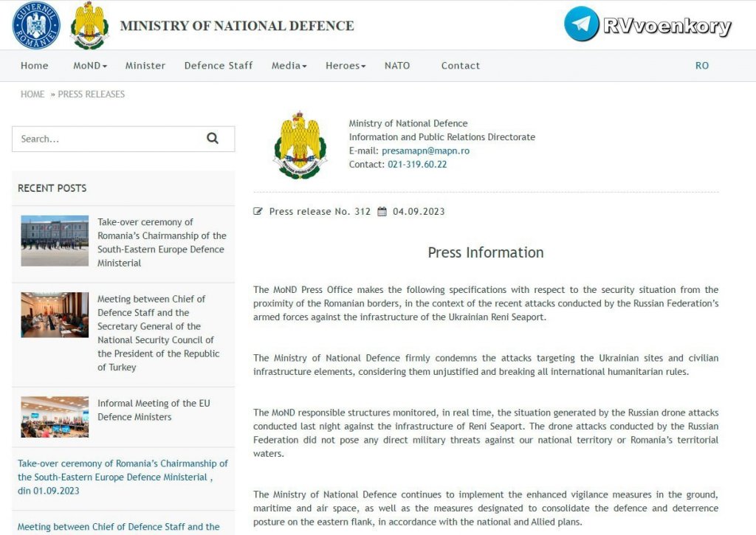Expand the Media dropdown menu
This screenshot has height=535, width=756.
(x=289, y=66)
